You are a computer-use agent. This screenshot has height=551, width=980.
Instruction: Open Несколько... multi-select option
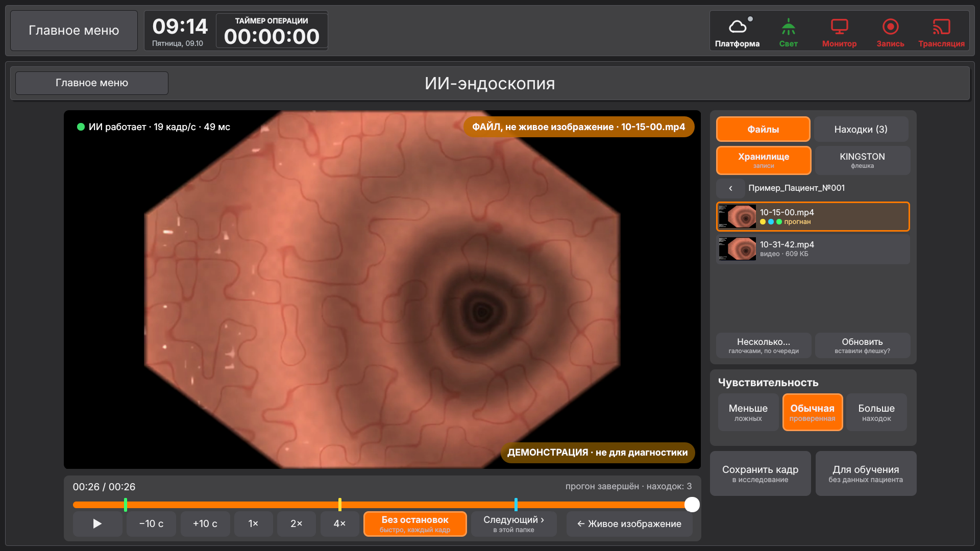(x=764, y=345)
